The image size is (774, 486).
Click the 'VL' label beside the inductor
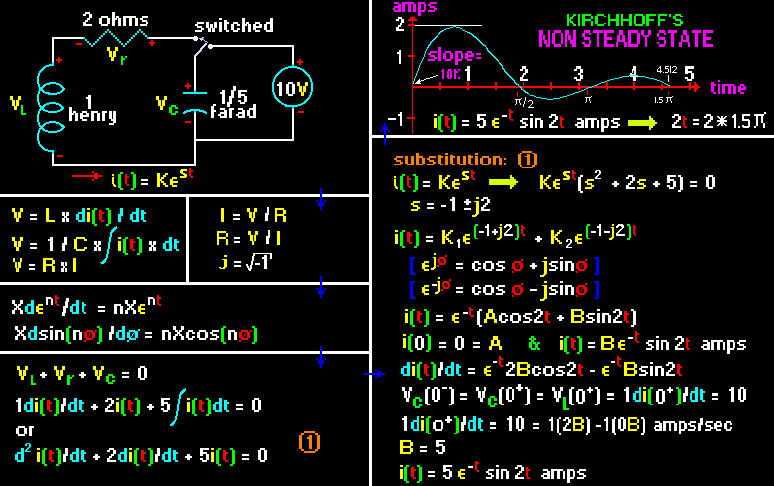coord(18,106)
